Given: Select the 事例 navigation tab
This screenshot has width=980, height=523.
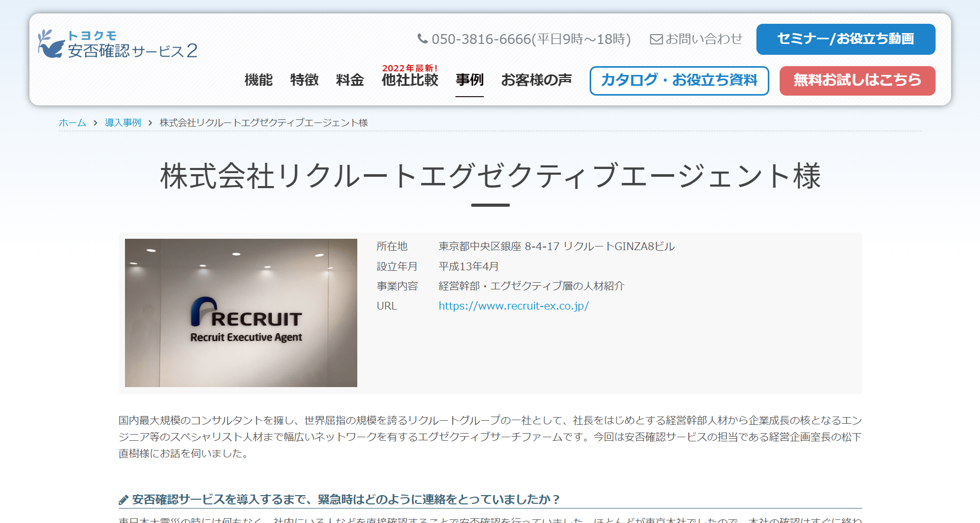Looking at the screenshot, I should [x=469, y=80].
